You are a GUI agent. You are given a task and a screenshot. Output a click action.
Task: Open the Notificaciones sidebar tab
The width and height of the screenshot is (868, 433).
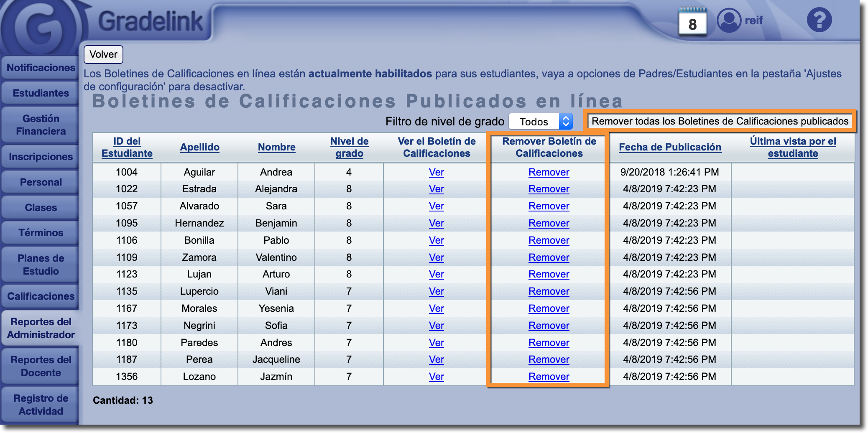(x=41, y=68)
